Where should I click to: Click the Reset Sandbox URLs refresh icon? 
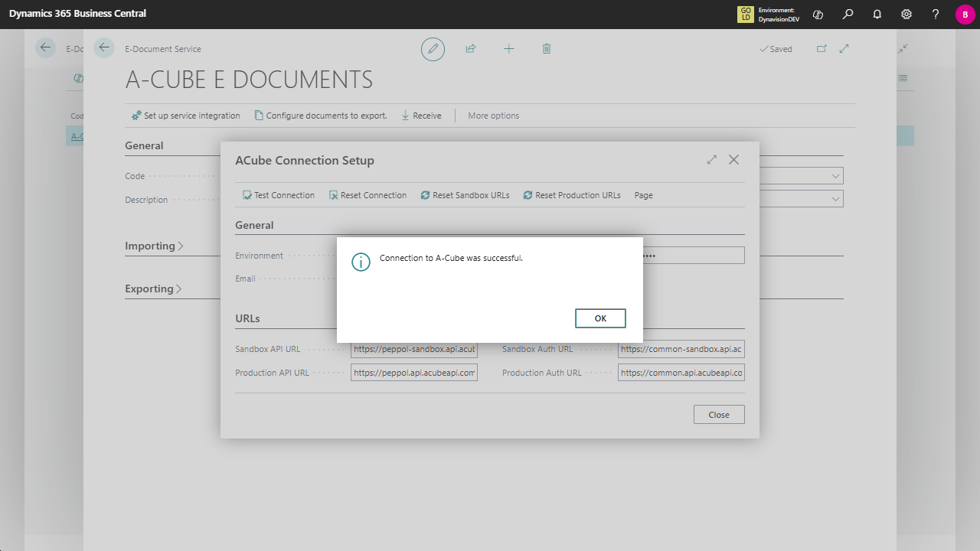(426, 195)
